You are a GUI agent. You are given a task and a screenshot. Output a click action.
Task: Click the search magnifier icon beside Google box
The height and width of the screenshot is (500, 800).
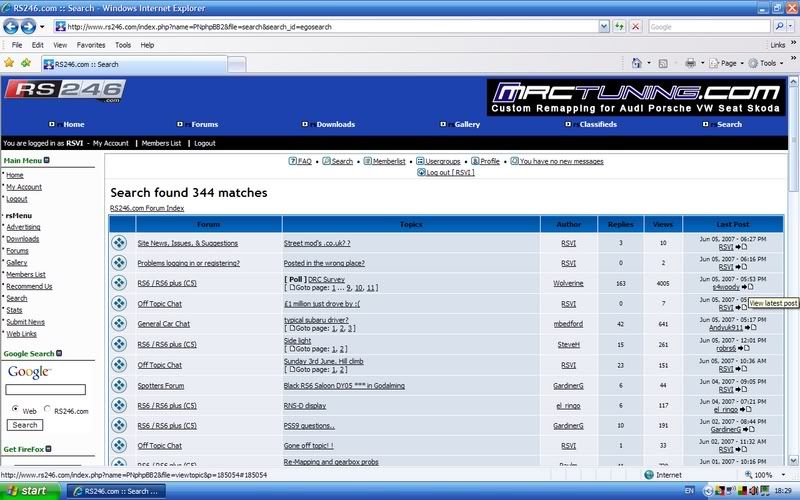(x=779, y=27)
